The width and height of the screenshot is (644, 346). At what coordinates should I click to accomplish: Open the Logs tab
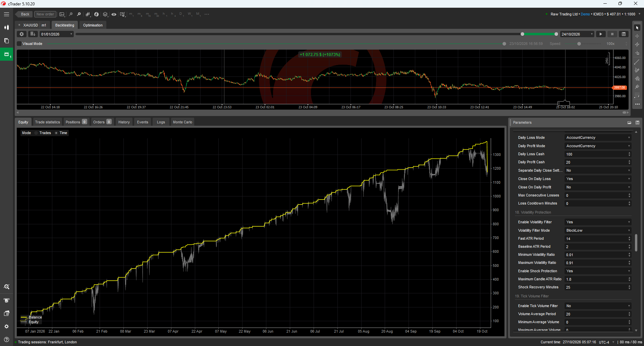tap(161, 122)
